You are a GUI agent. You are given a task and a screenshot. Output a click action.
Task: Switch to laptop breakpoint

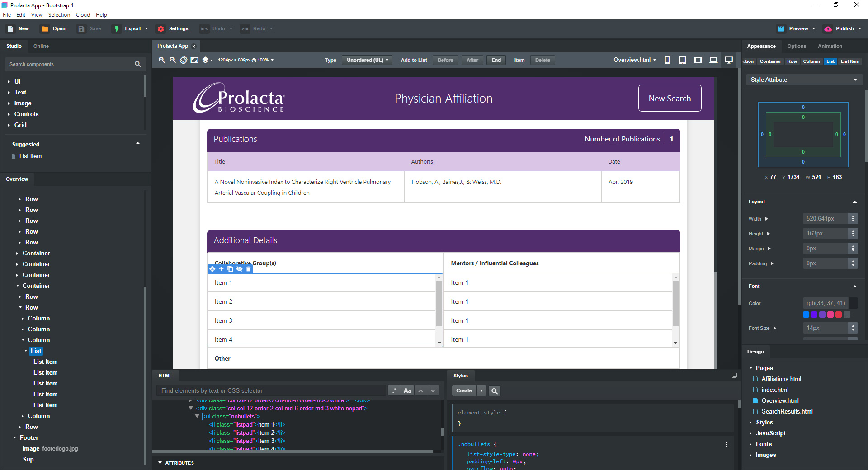click(x=713, y=60)
